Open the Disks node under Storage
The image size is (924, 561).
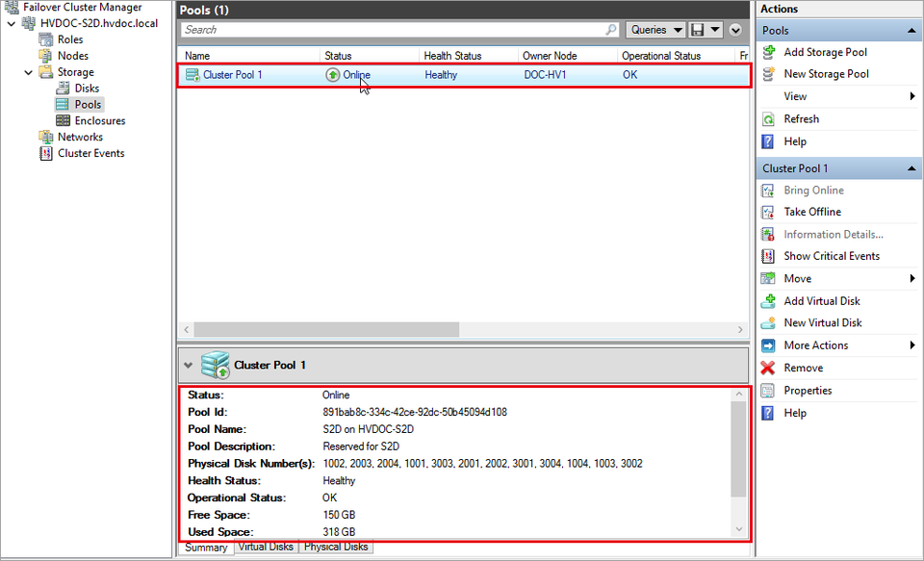(87, 89)
